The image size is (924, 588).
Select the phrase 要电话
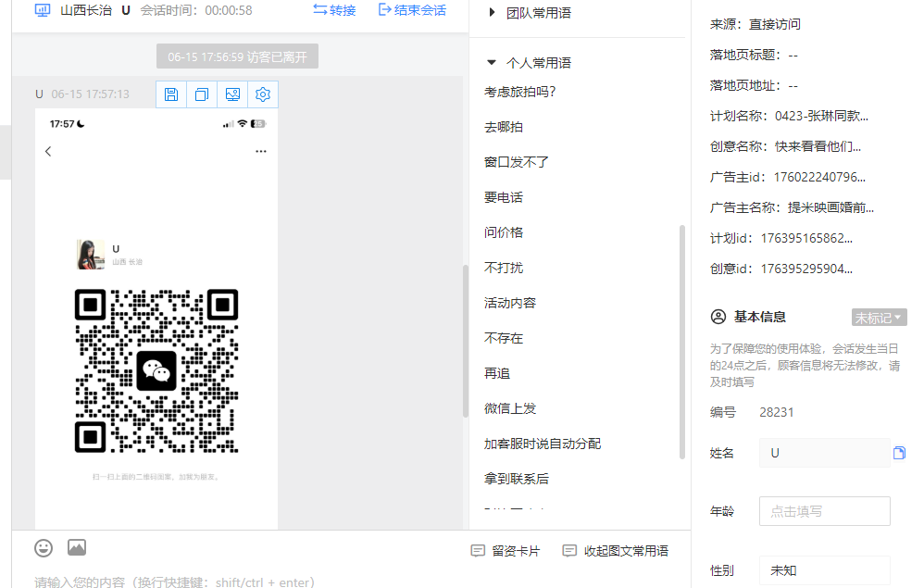point(504,197)
